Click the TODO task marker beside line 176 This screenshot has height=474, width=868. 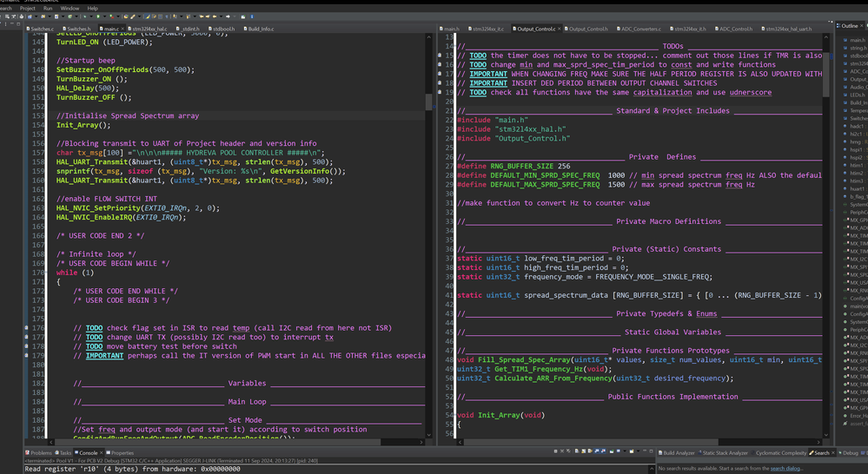27,328
